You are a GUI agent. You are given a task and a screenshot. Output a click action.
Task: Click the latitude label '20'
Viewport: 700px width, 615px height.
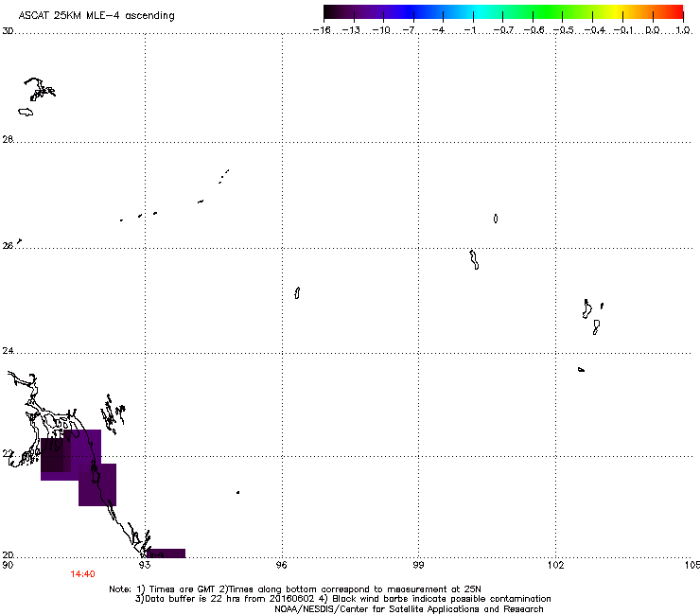pos(8,555)
